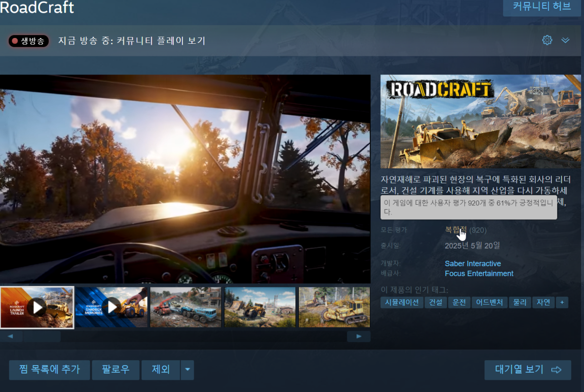Screen dimensions: 584x392
Task: Click the RoadCraft page title
Action: pyautogui.click(x=37, y=7)
